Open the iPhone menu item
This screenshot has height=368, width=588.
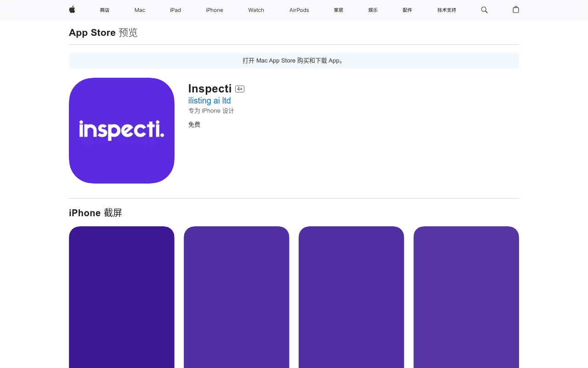(215, 10)
